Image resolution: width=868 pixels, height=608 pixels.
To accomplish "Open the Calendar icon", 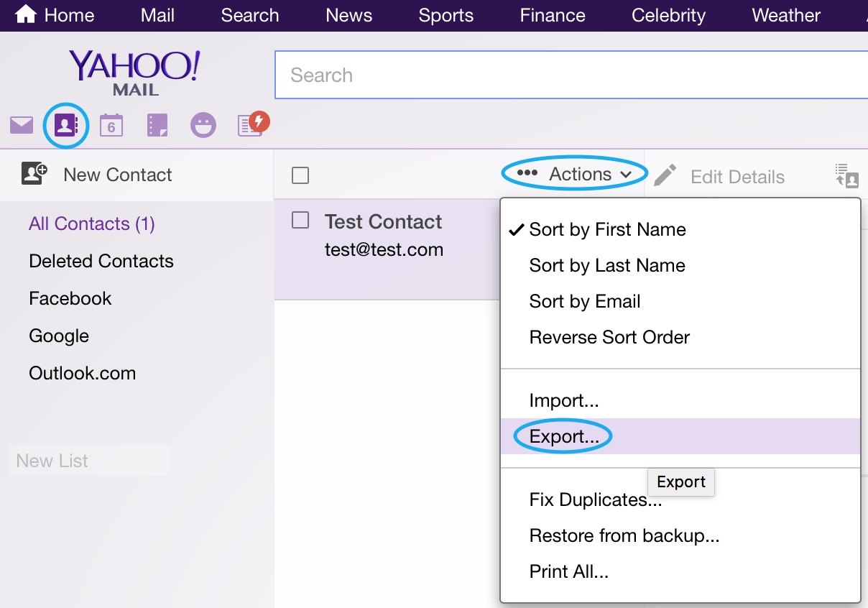I will 111,126.
